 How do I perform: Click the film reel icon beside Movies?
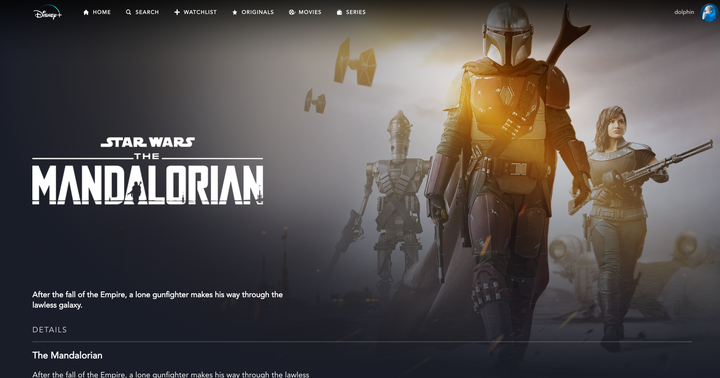292,12
